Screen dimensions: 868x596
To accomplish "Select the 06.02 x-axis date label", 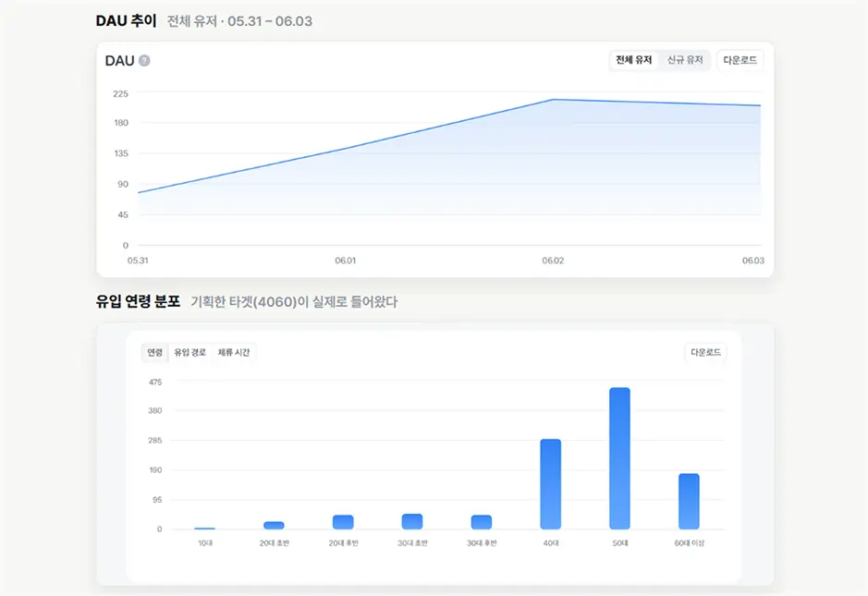I will pos(553,261).
